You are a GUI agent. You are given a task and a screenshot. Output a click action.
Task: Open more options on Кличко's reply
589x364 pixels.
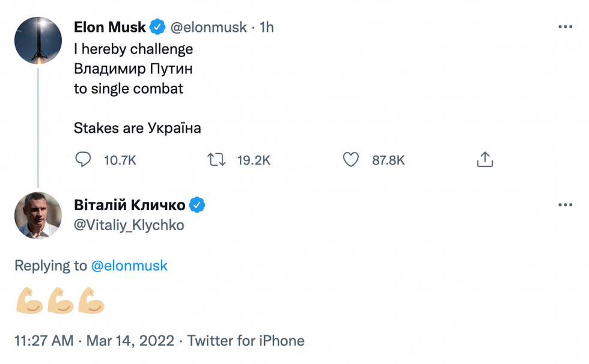(x=565, y=205)
